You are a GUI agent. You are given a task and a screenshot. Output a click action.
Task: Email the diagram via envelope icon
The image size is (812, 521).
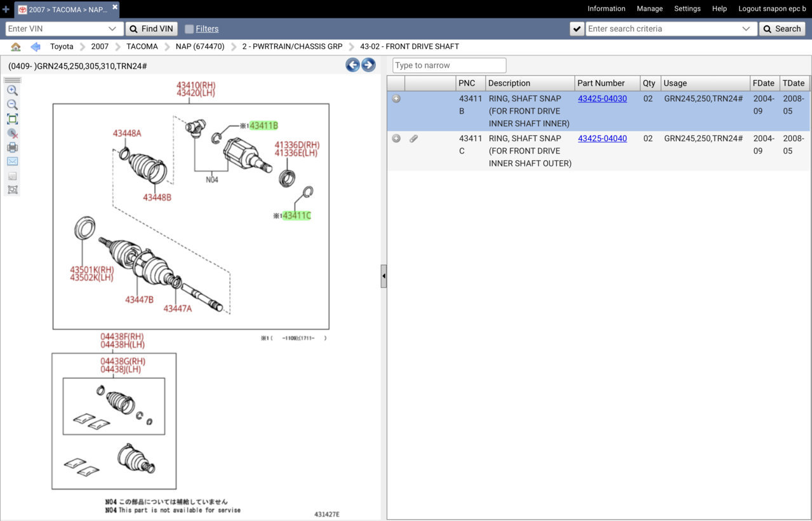12,161
